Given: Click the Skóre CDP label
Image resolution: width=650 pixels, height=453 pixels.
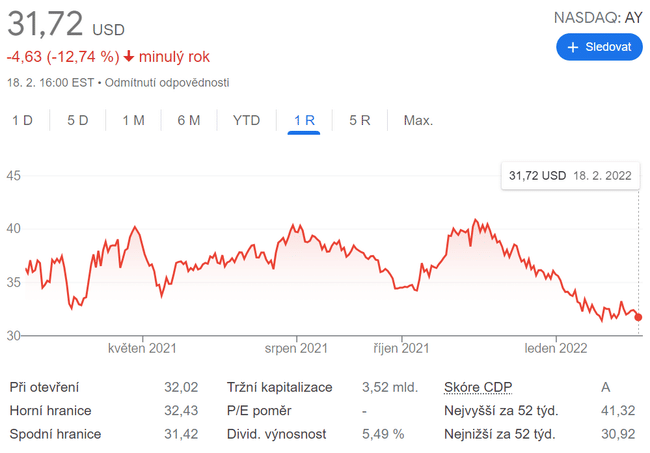Looking at the screenshot, I should (x=477, y=387).
